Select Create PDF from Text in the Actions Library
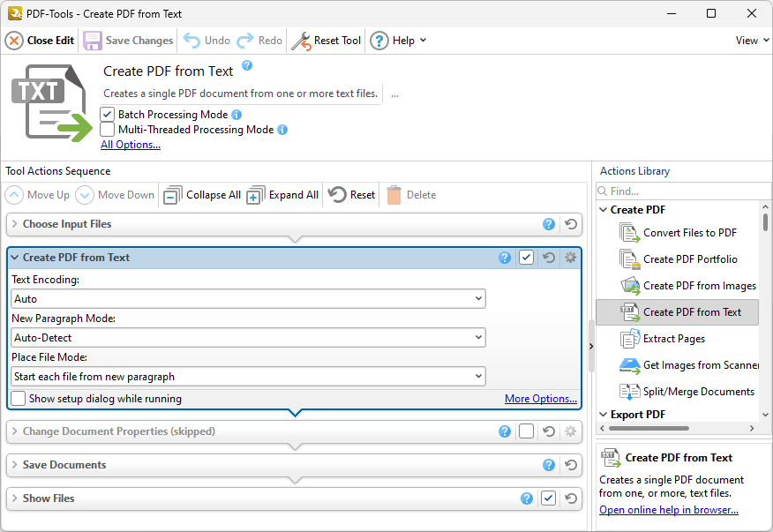Screen dimensions: 773x532 point(678,312)
